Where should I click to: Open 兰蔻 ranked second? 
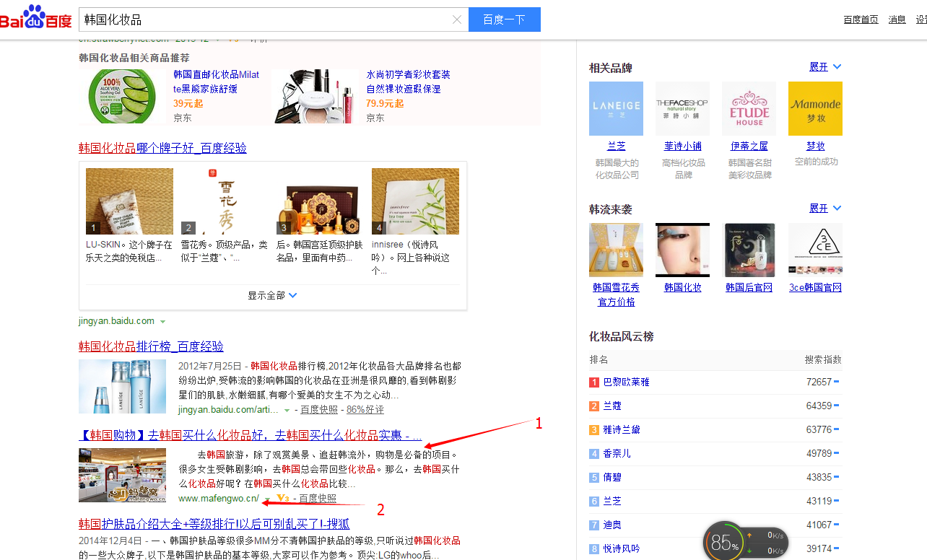coord(612,406)
